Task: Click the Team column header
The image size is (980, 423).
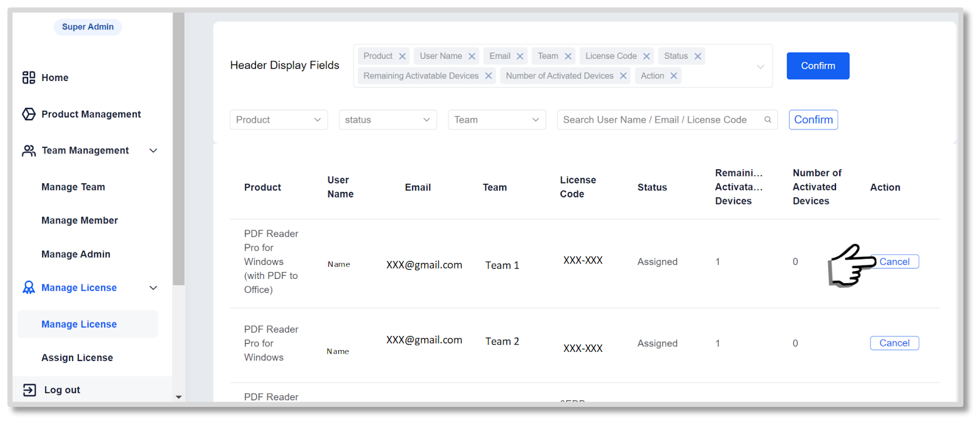Action: coord(494,188)
